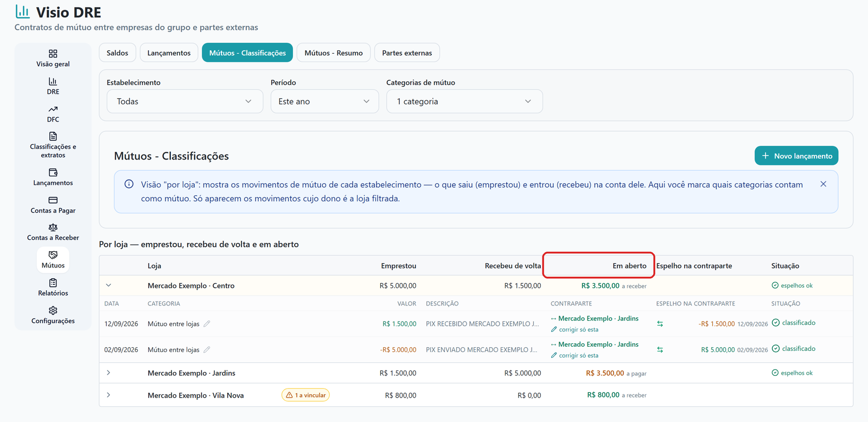Open Configurações gear sidebar item
The height and width of the screenshot is (422, 868).
click(x=53, y=315)
